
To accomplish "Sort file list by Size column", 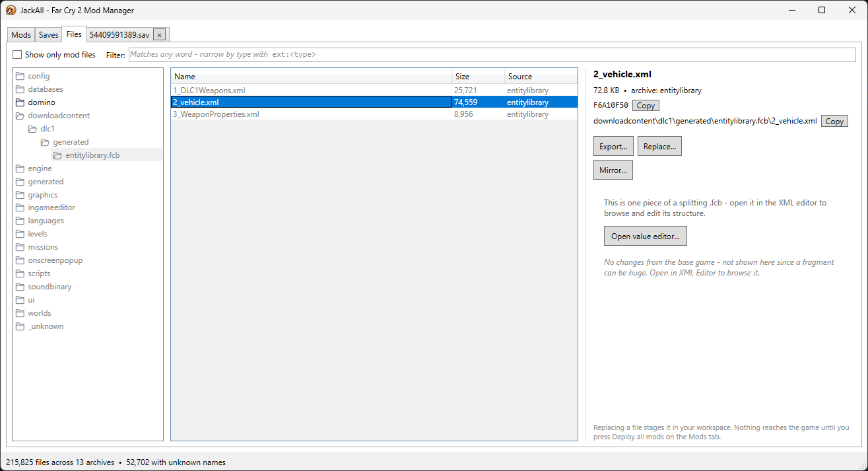I will point(479,77).
